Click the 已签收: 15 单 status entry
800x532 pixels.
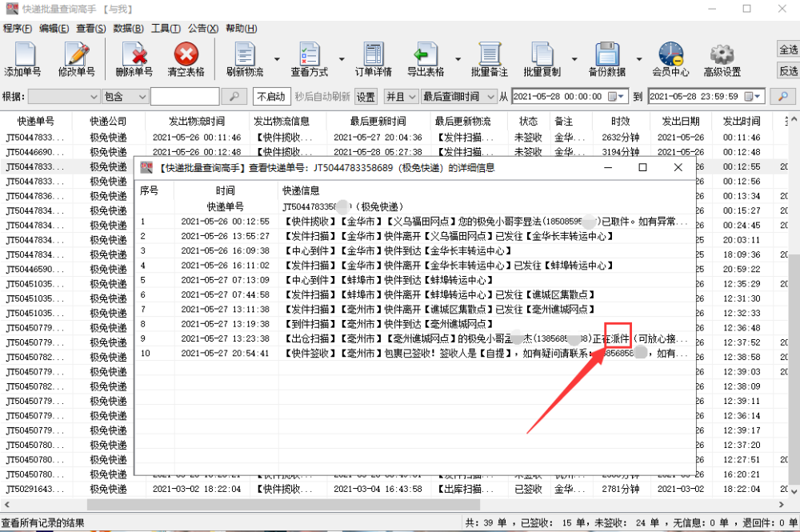click(x=553, y=523)
